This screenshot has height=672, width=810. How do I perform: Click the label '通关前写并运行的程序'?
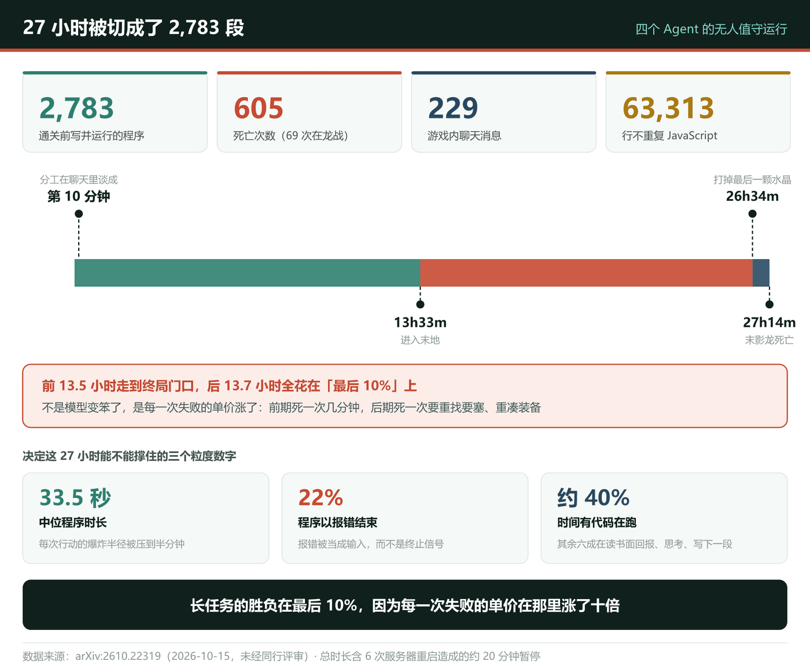click(x=91, y=136)
